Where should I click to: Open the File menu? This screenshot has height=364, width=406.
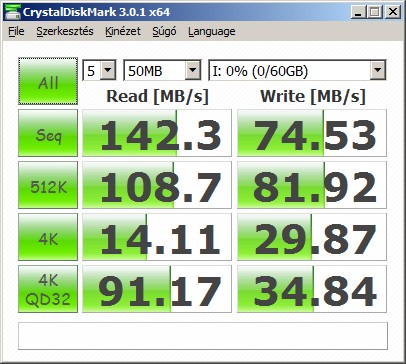16,31
